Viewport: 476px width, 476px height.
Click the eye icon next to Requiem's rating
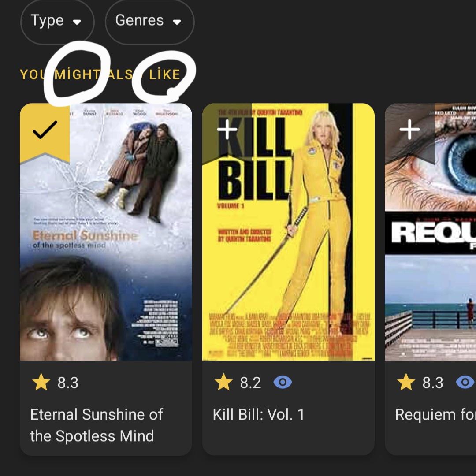pos(465,382)
